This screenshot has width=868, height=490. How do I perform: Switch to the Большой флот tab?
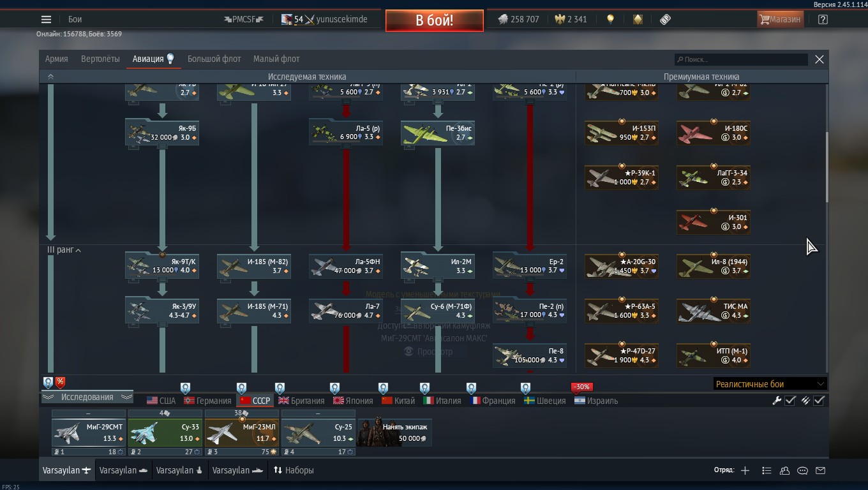[214, 59]
